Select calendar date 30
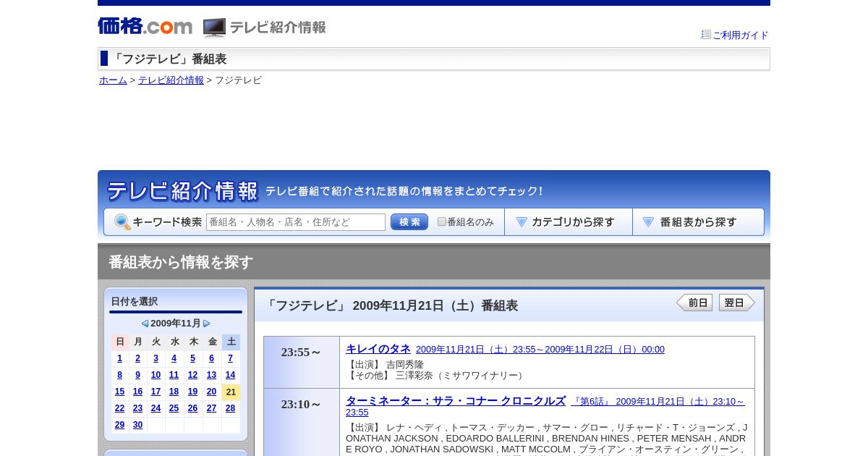868x456 pixels. (137, 425)
